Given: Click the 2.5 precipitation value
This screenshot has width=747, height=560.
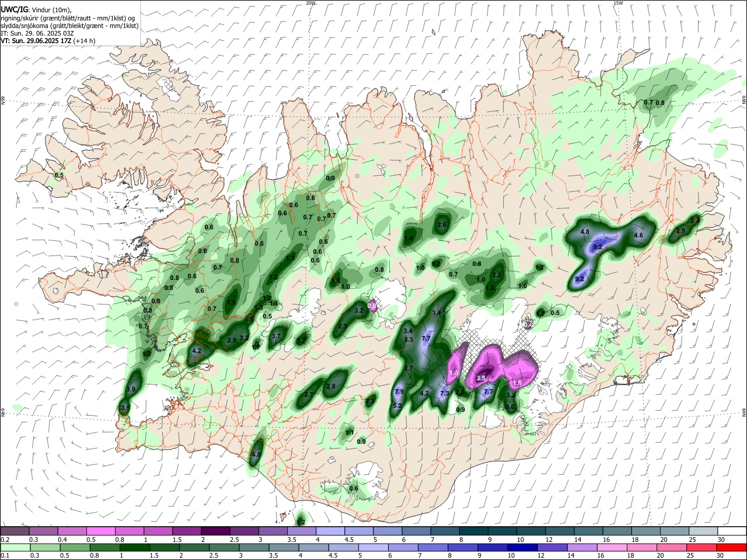Looking at the screenshot, I should [x=231, y=341].
